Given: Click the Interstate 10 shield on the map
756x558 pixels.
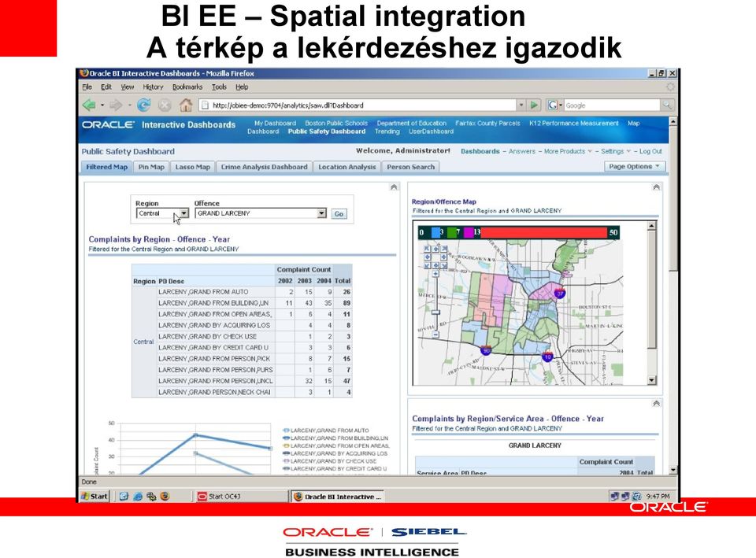Looking at the screenshot, I should click(x=547, y=356).
